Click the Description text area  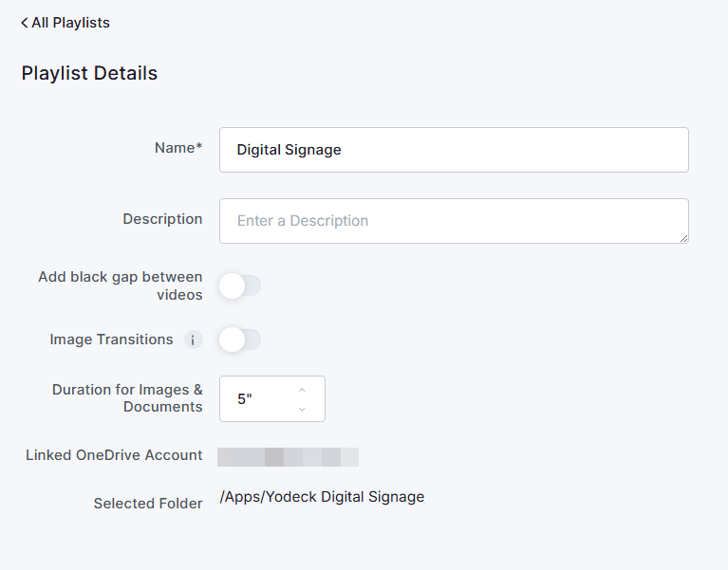[454, 221]
